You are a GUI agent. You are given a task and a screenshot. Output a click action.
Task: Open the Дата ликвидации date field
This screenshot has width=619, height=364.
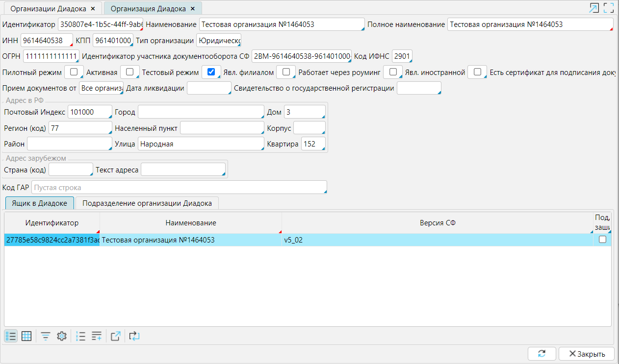[208, 88]
